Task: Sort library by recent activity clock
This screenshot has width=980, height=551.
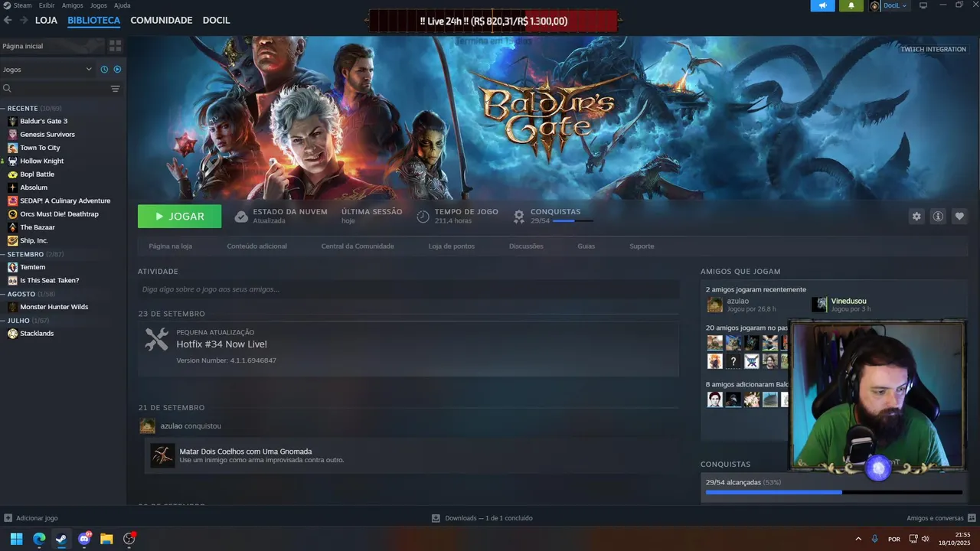Action: (x=105, y=69)
